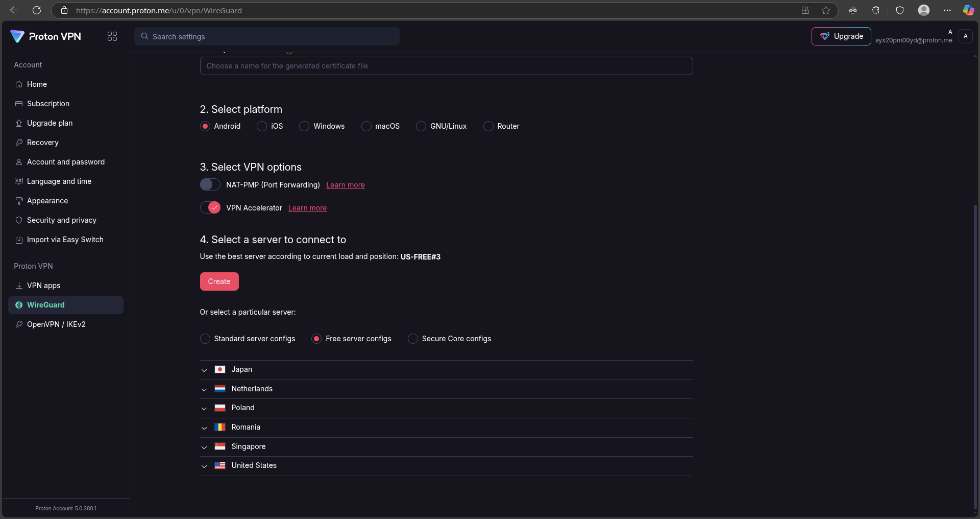Click the Poland flag icon
This screenshot has width=980, height=519.
click(x=220, y=408)
